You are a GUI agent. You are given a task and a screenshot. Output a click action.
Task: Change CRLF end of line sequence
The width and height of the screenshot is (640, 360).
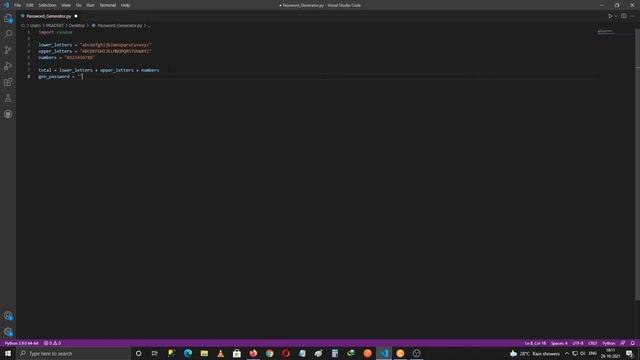click(593, 343)
